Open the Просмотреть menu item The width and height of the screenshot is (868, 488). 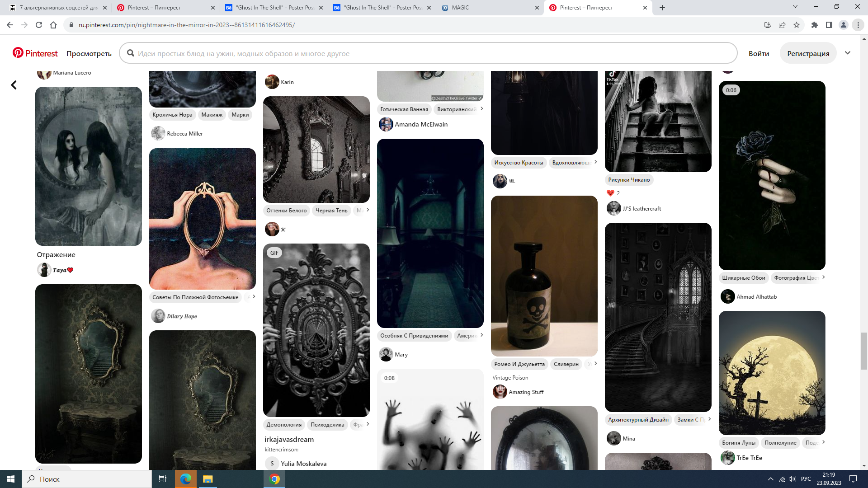pos(89,53)
